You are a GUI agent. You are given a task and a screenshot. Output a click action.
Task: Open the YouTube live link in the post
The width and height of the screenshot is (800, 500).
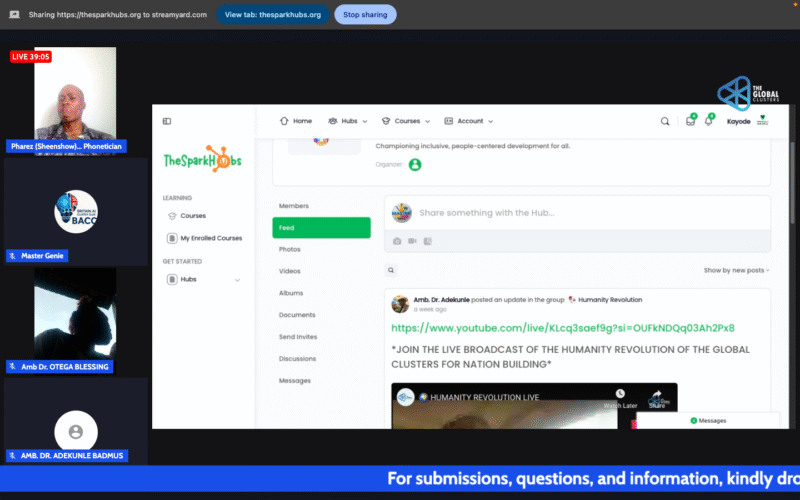563,327
